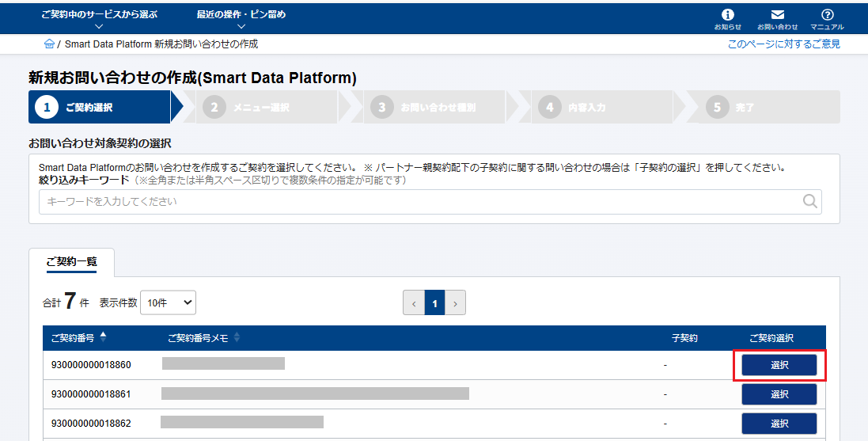The height and width of the screenshot is (441, 868).
Task: Select the ご契約一覧 tab
Action: click(71, 262)
